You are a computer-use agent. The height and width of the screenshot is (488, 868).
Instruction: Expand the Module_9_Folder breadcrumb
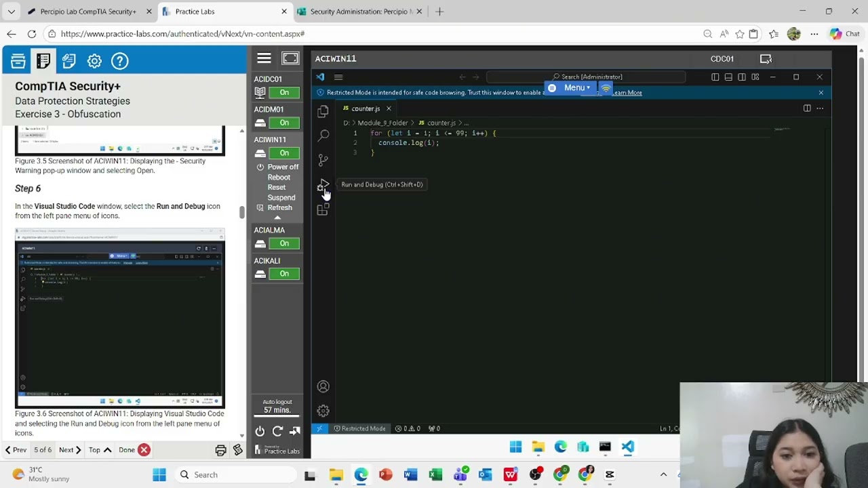point(382,123)
